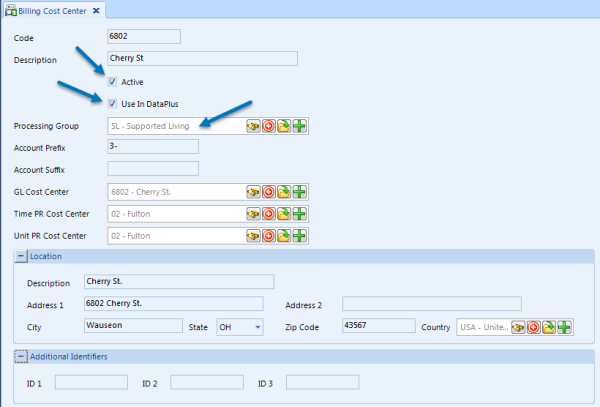Screen dimensions: 600x407
Task: Click the Address 2 text field
Action: (431, 304)
